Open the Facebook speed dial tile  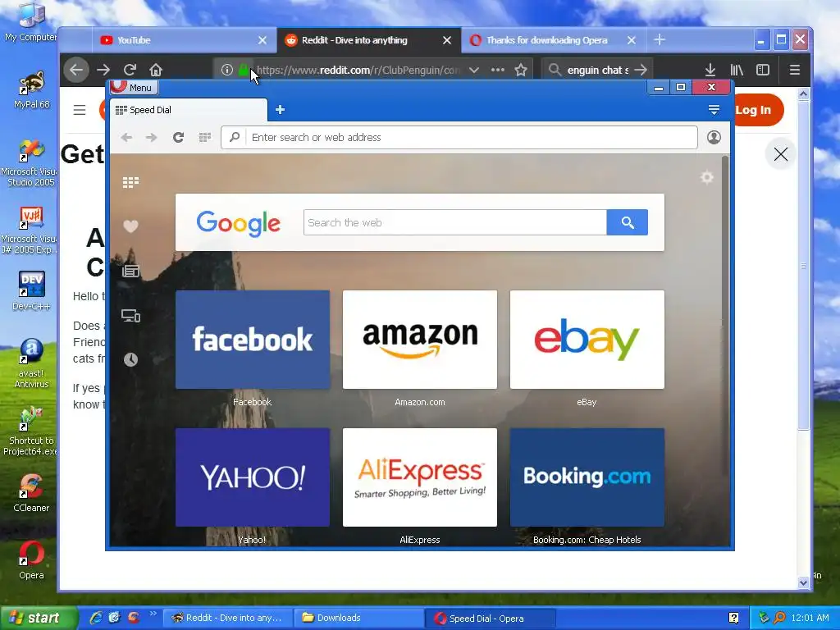click(x=253, y=340)
